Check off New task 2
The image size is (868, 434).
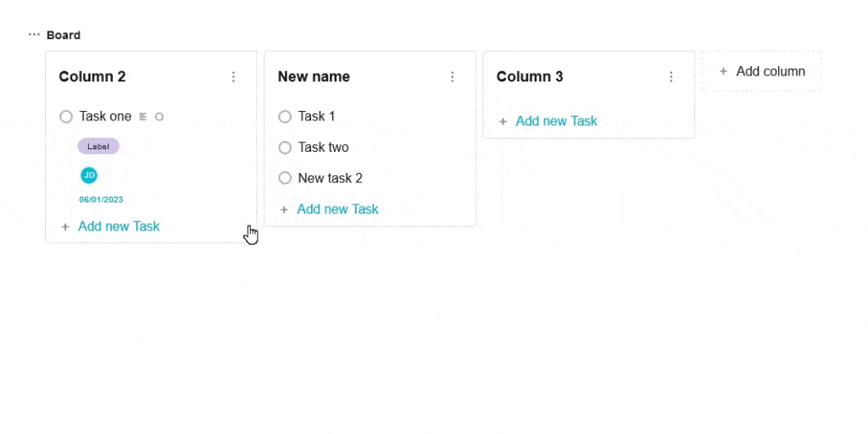tap(285, 178)
